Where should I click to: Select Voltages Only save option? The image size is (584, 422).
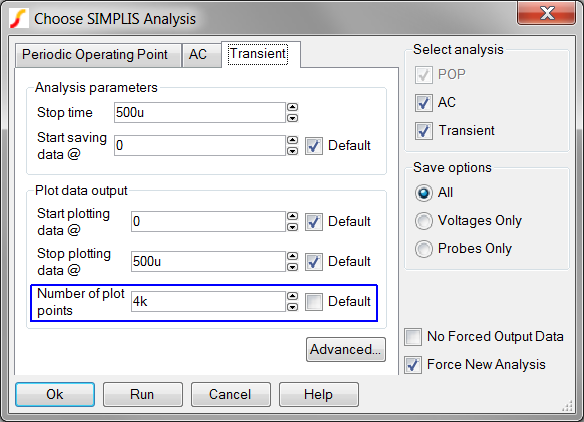[424, 221]
